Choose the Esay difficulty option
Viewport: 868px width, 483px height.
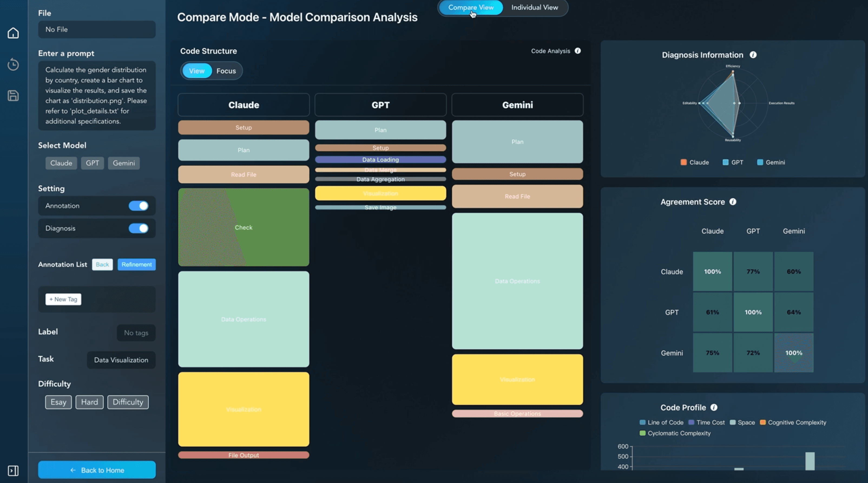click(x=58, y=402)
